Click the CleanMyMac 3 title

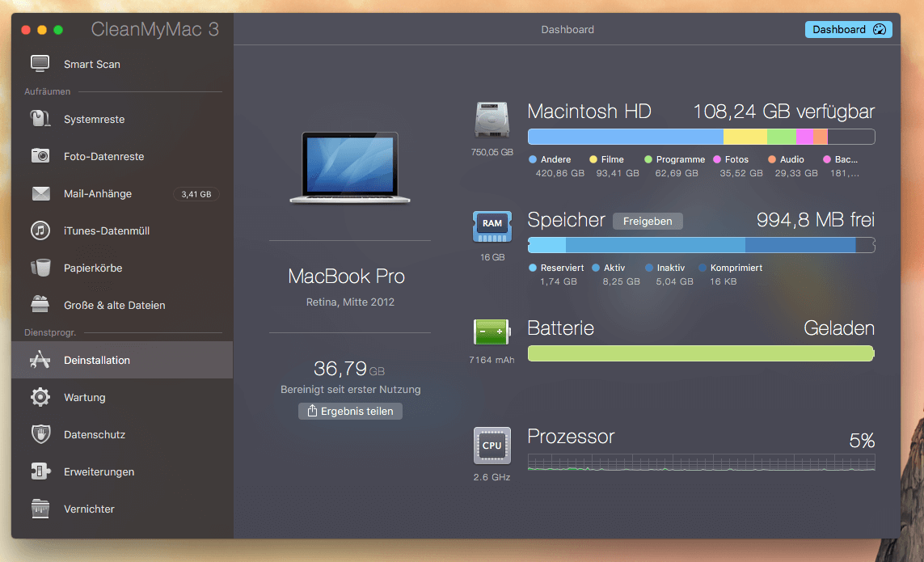pyautogui.click(x=155, y=29)
